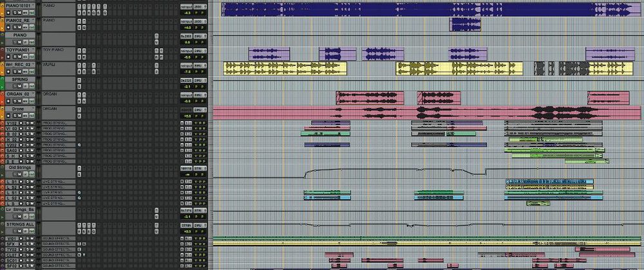Open output selector of PIANO10101 track
Viewport: 644px width, 270px height.
click(200, 6)
